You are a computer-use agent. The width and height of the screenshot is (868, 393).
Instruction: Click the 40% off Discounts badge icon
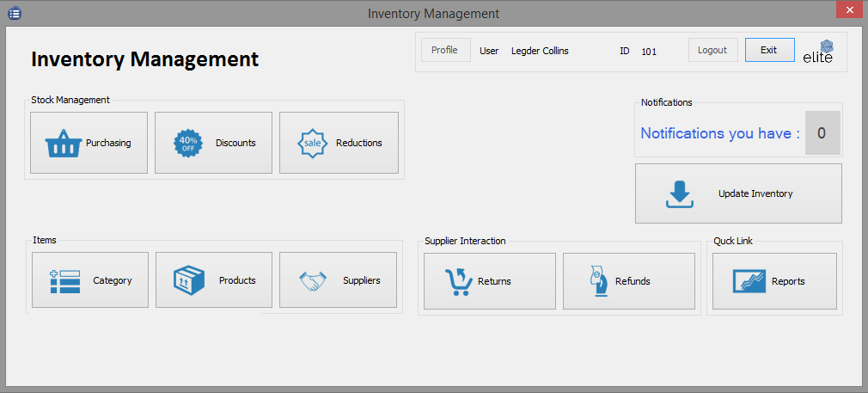point(188,144)
